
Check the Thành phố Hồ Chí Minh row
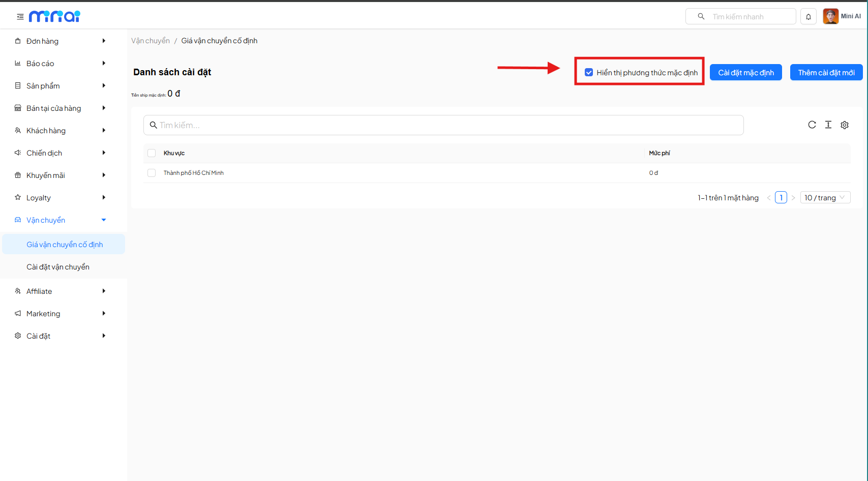[x=152, y=173]
